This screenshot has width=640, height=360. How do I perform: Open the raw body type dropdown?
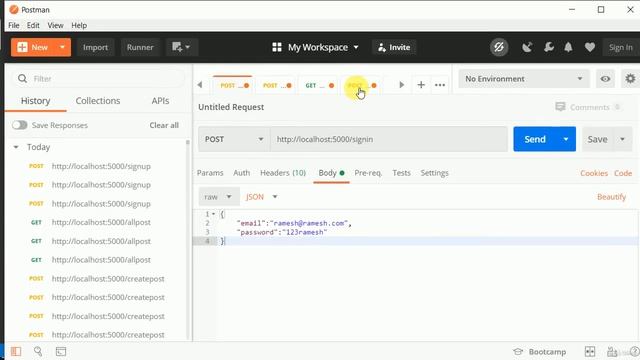[218, 197]
